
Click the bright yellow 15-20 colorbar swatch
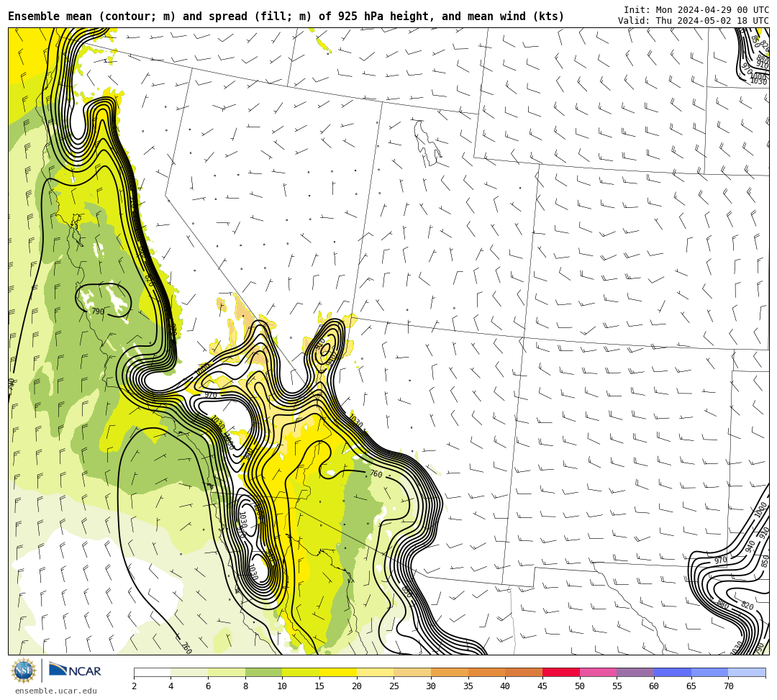[x=338, y=672]
